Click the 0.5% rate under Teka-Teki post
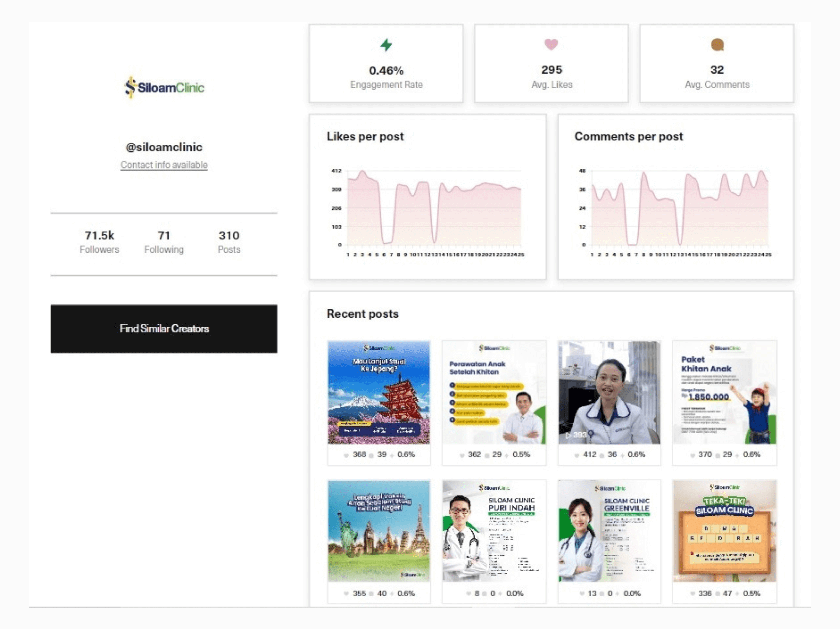This screenshot has width=840, height=630. (752, 594)
